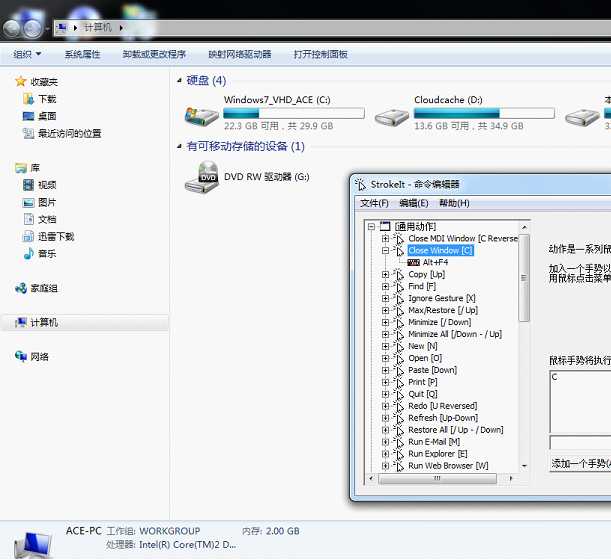Click the 家庭组 homegroup icon
The width and height of the screenshot is (611, 560).
(x=21, y=288)
